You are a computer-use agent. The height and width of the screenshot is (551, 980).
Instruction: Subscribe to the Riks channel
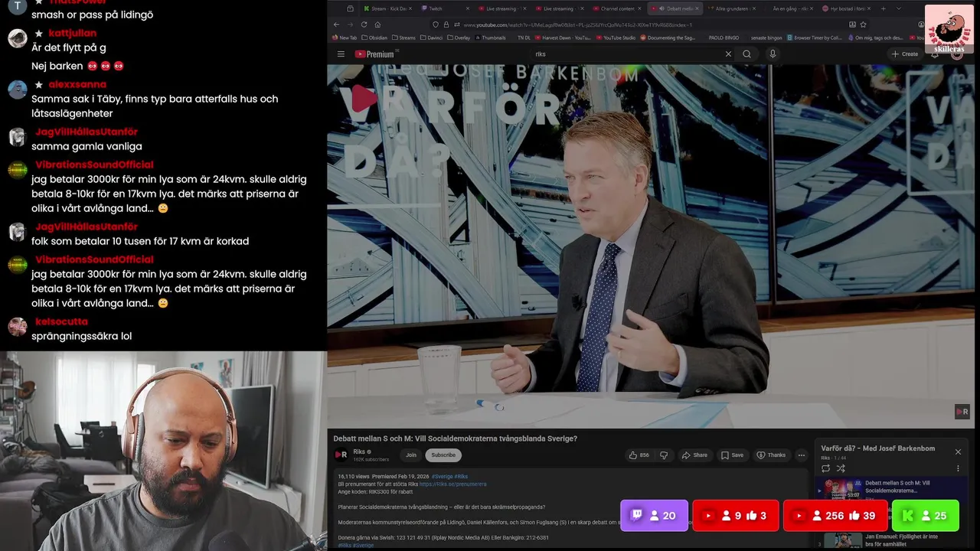point(443,455)
